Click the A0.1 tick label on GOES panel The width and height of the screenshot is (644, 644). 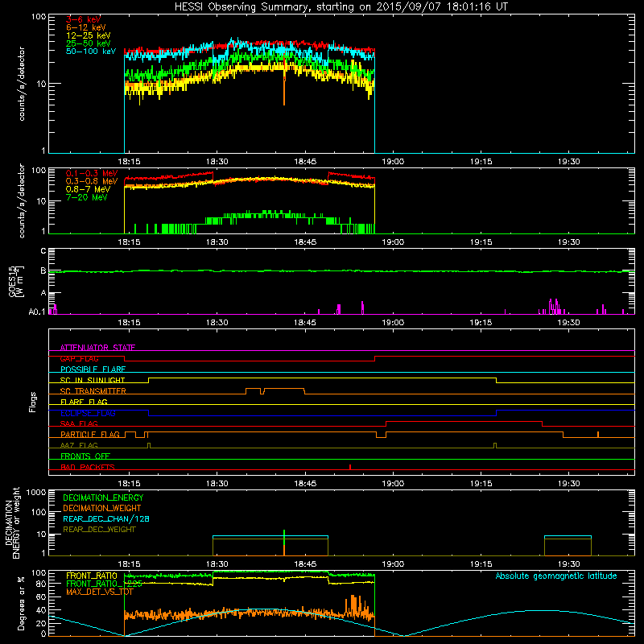point(37,312)
